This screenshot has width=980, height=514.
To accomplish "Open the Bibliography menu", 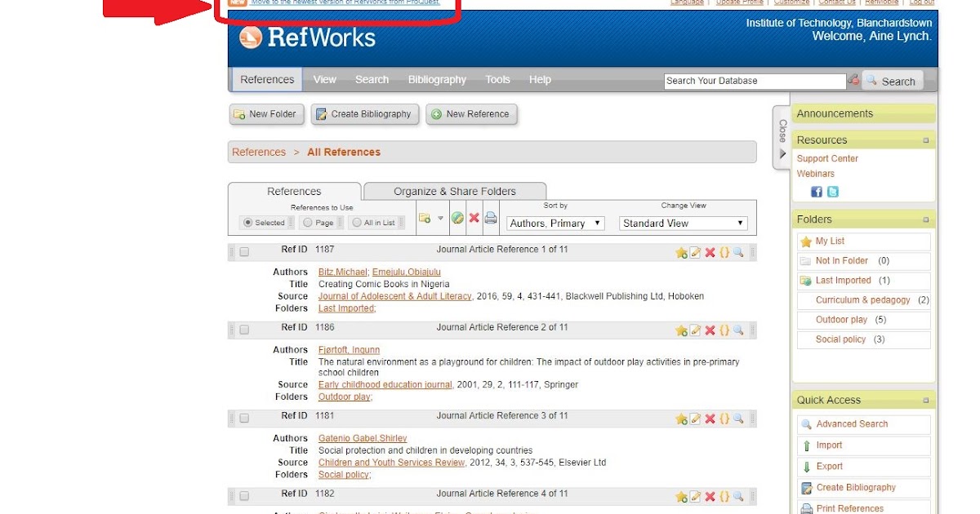I will click(437, 79).
